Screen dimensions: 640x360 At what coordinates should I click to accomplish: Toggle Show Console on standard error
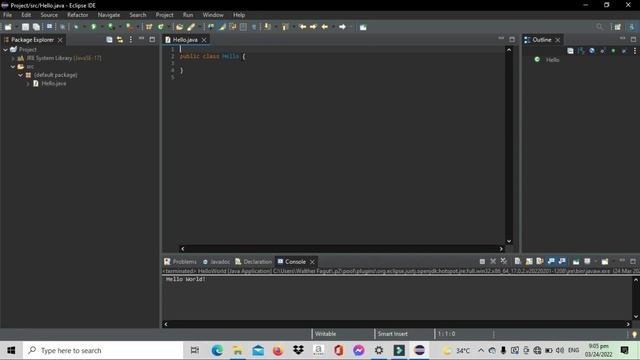click(x=562, y=261)
